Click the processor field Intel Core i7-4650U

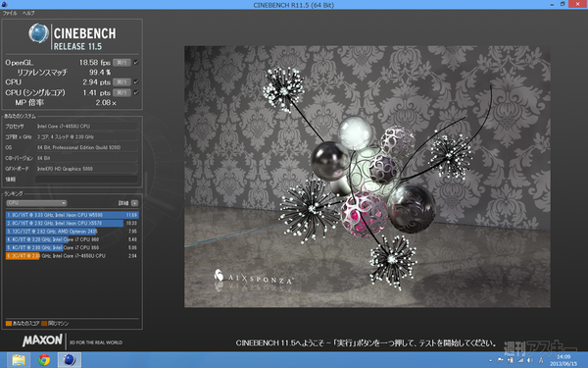coord(86,127)
